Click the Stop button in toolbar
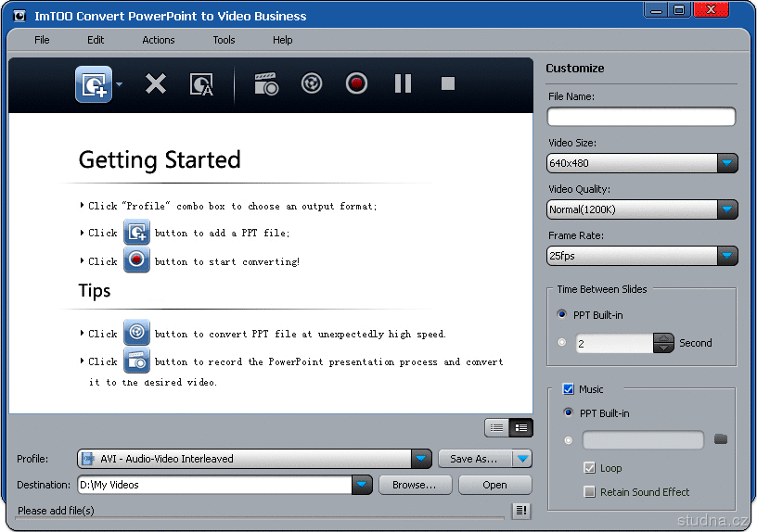 [447, 83]
